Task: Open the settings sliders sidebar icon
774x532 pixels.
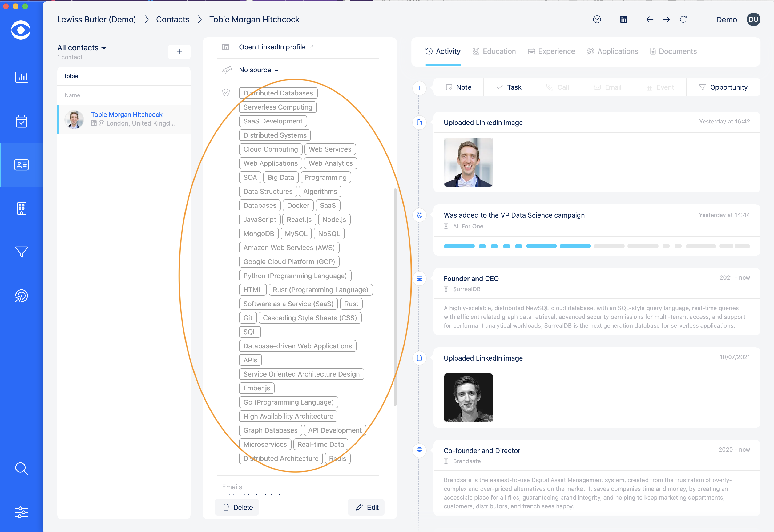Action: point(21,512)
